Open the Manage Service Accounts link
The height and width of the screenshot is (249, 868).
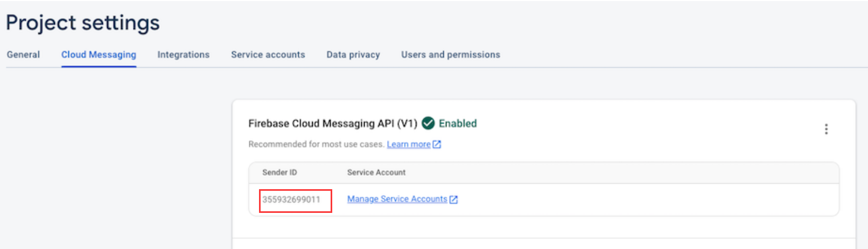coord(397,199)
